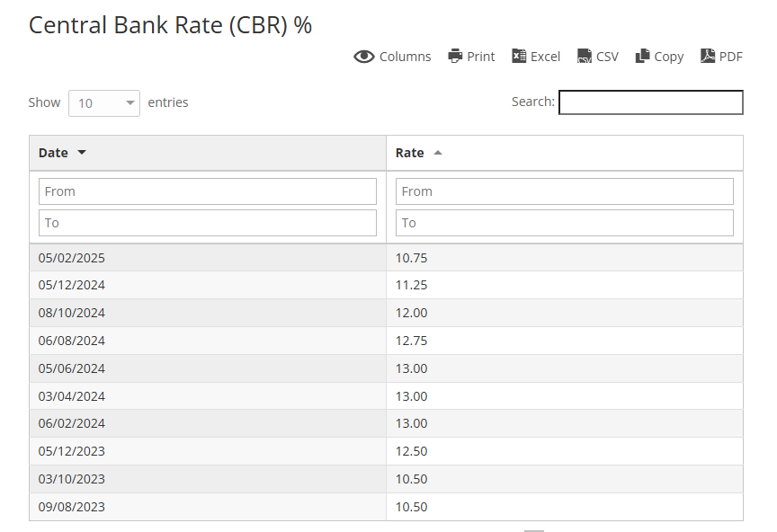Select date cell 05/12/2023
Screen dimensions: 777x532
[x=208, y=451]
